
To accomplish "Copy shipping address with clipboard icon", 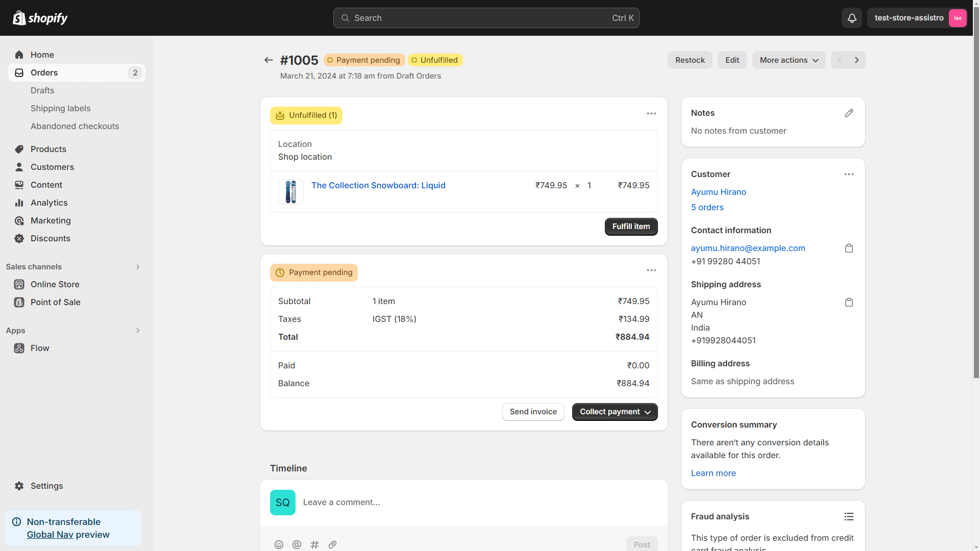I will tap(849, 303).
